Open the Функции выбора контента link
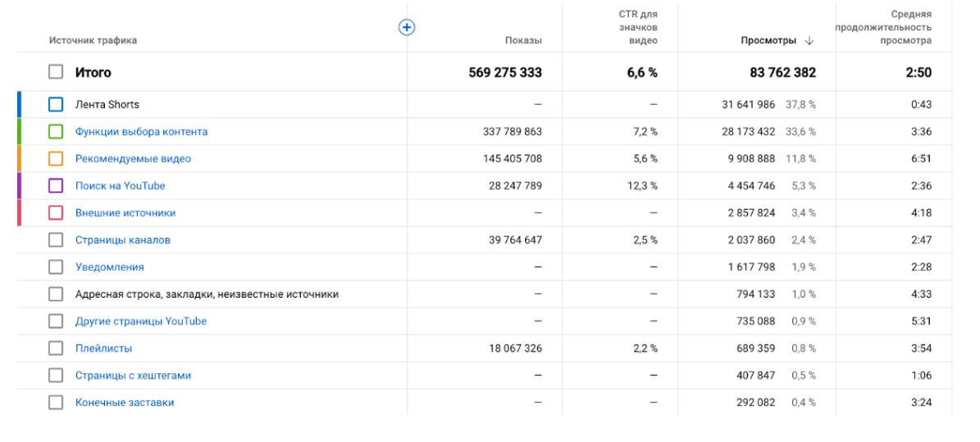Viewport: 980px width, 442px height. pyautogui.click(x=141, y=132)
